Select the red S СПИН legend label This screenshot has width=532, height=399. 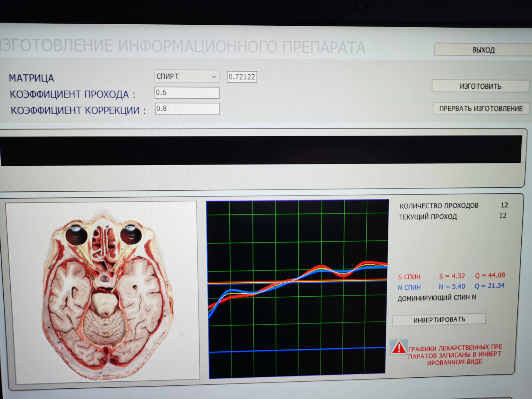pos(409,277)
